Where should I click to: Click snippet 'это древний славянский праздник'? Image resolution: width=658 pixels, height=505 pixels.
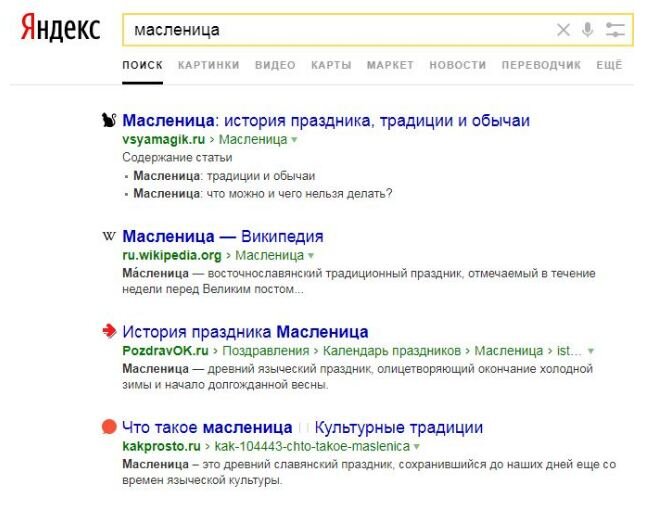[298, 464]
